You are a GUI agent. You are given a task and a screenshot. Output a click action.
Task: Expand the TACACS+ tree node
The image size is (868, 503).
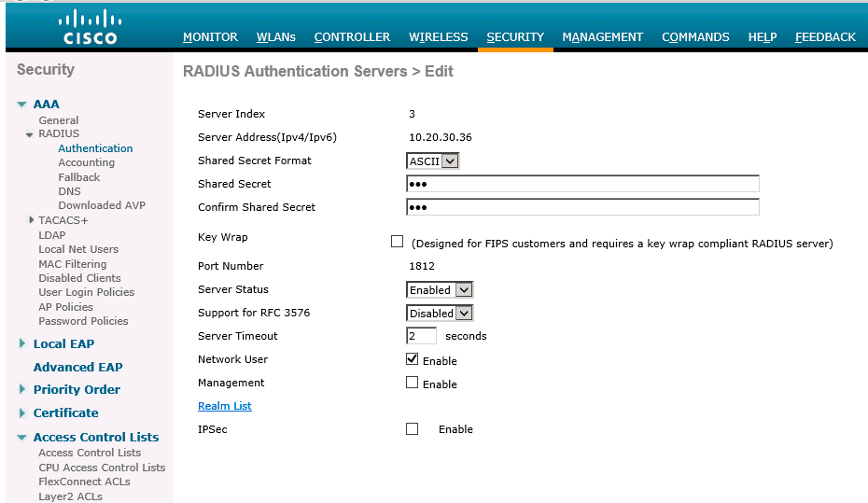click(x=31, y=220)
